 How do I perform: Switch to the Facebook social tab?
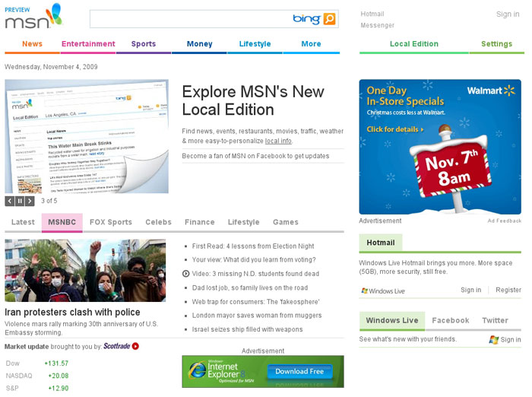click(451, 320)
